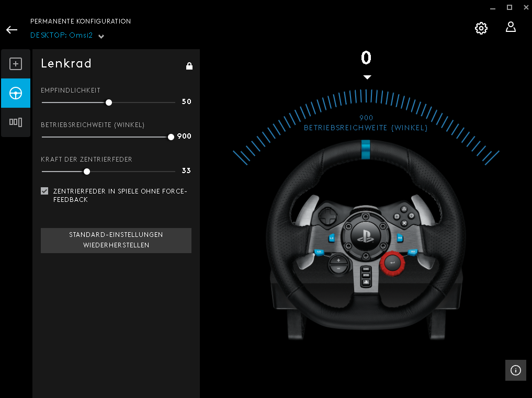The image size is (532, 398).
Task: Go back using the left arrow
Action: point(12,30)
